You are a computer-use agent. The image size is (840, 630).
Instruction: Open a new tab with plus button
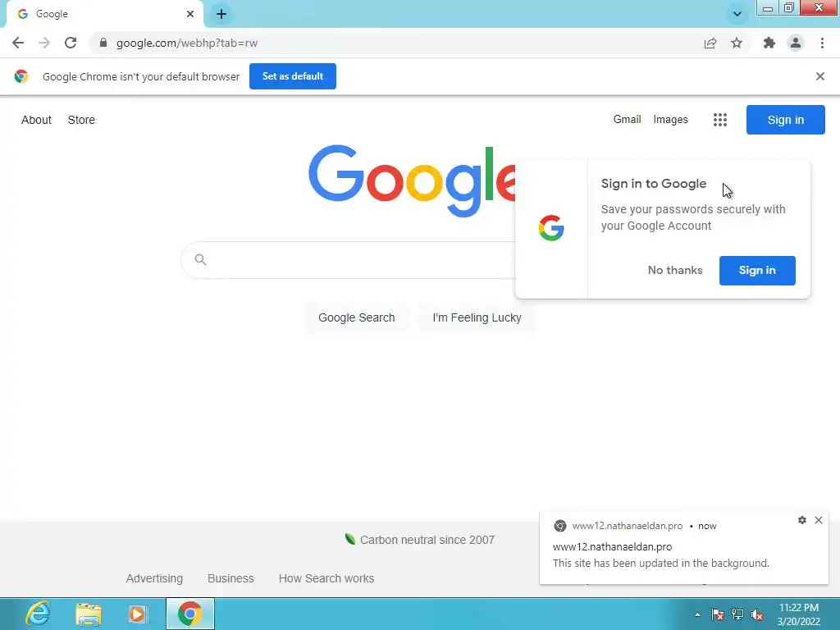pyautogui.click(x=221, y=14)
